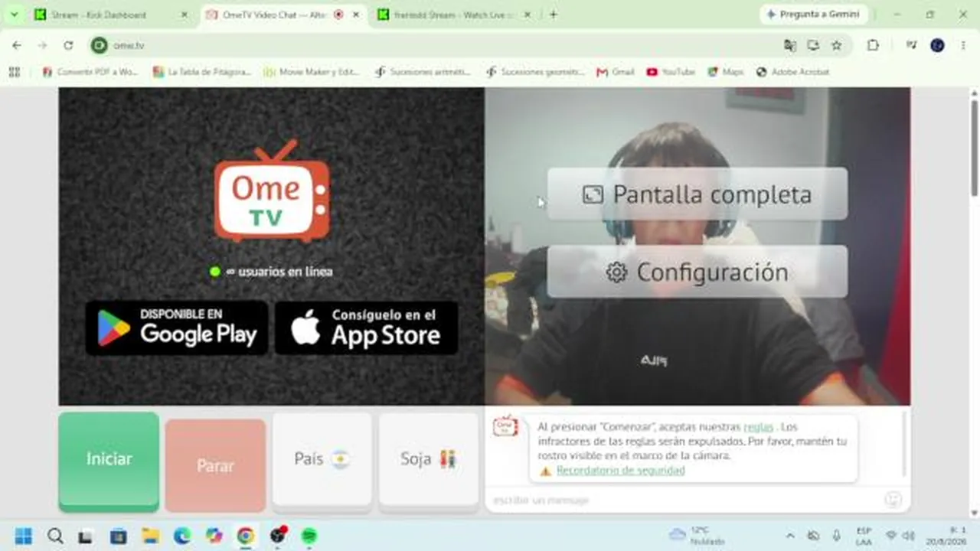Image resolution: width=980 pixels, height=551 pixels.
Task: Open the País country selector
Action: click(x=322, y=460)
